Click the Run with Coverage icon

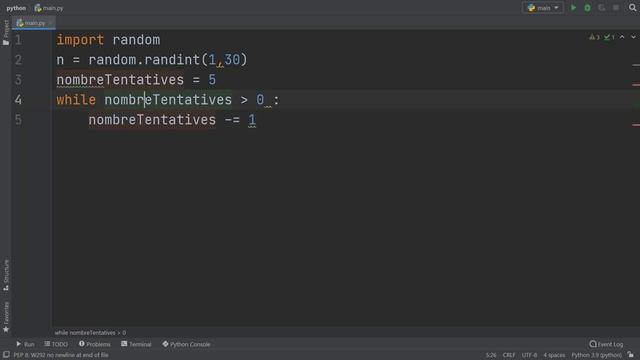click(x=602, y=8)
